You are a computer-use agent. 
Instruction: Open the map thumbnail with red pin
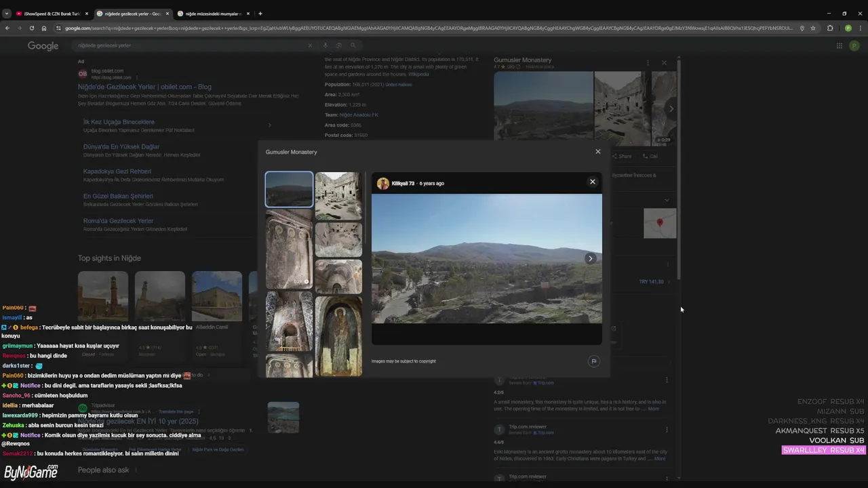[660, 224]
